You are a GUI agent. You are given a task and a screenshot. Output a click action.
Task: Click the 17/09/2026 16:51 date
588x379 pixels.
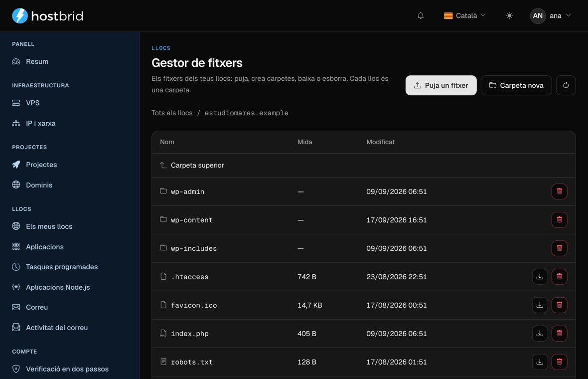click(396, 220)
